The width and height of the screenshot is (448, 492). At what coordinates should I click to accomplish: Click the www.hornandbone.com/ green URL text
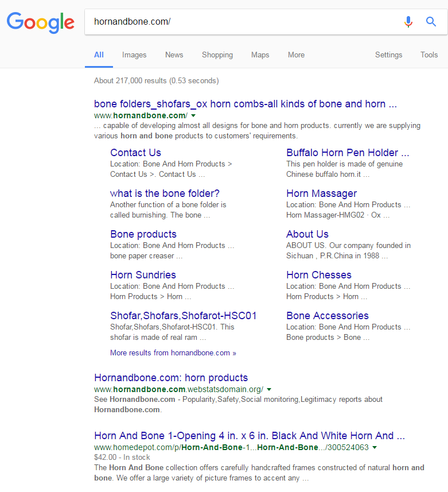click(141, 115)
